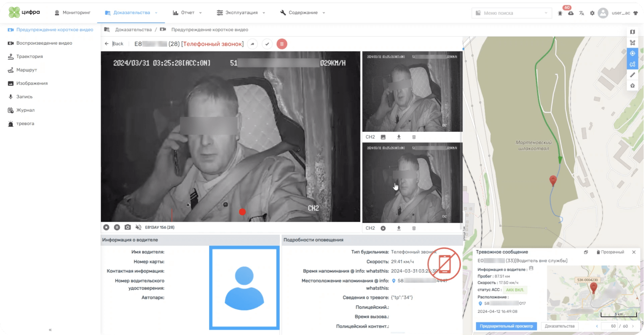Click the Доказательства button in the popup
644x335 pixels.
pyautogui.click(x=559, y=326)
